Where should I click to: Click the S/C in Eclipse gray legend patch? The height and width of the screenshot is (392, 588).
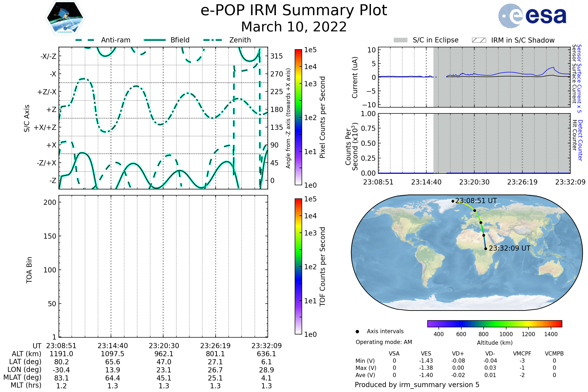(x=401, y=40)
